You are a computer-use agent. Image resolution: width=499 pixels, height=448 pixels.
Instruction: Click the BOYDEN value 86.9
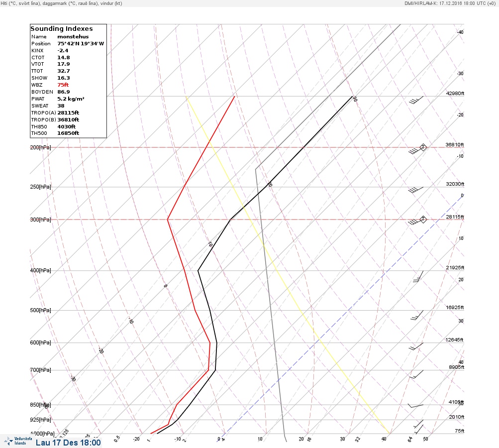coord(63,92)
